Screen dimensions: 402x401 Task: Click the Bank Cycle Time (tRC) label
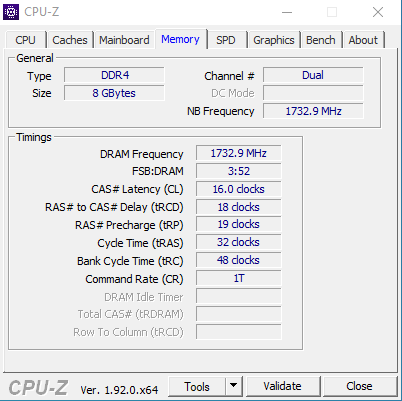130,261
